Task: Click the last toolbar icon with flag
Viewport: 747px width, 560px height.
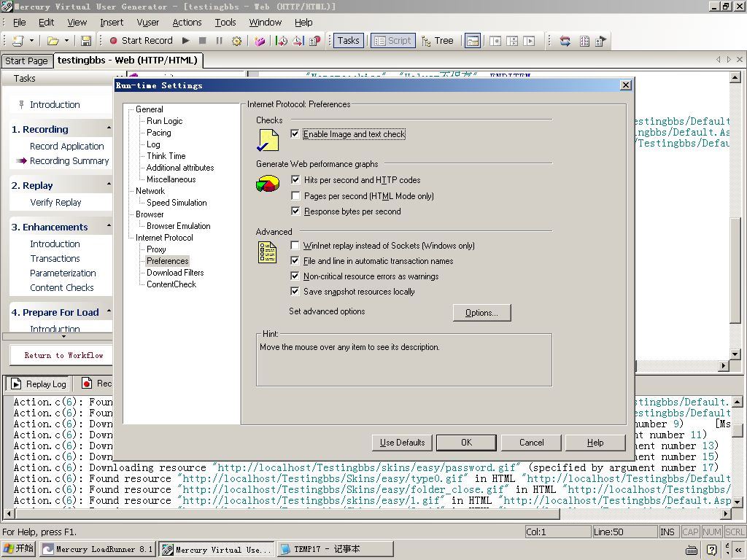Action: pos(601,41)
